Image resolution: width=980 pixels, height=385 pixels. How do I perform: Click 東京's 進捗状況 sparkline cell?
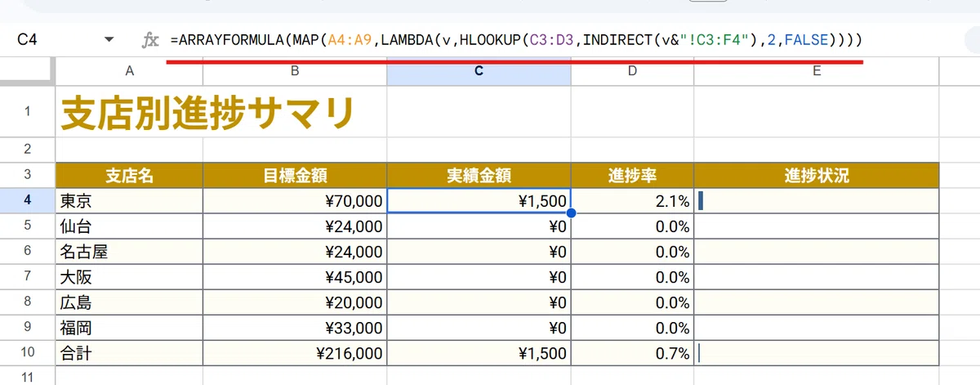[x=817, y=200]
